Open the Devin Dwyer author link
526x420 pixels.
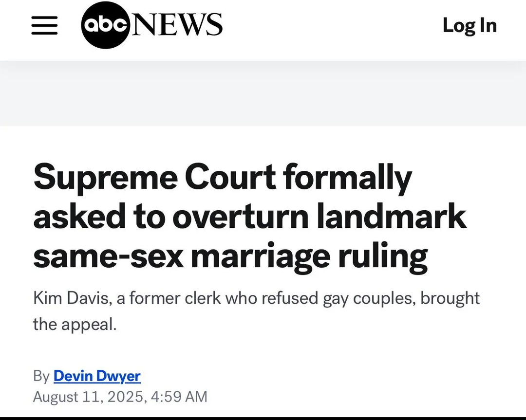(97, 376)
